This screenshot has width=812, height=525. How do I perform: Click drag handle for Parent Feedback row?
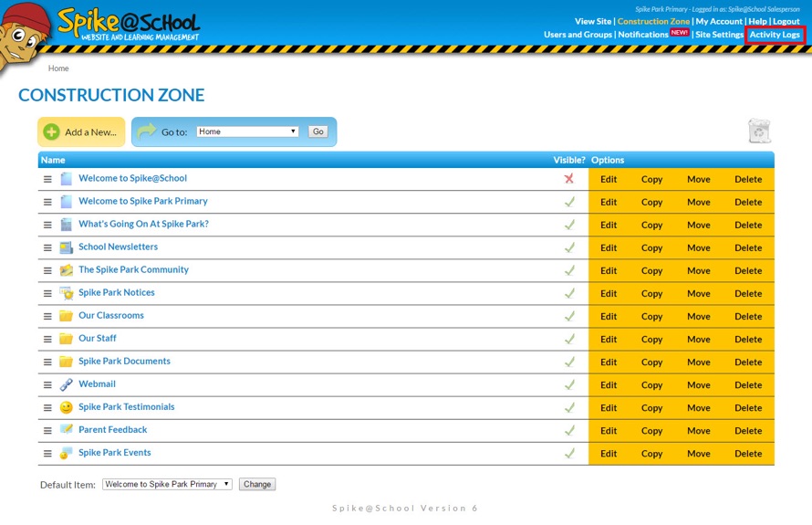(47, 431)
